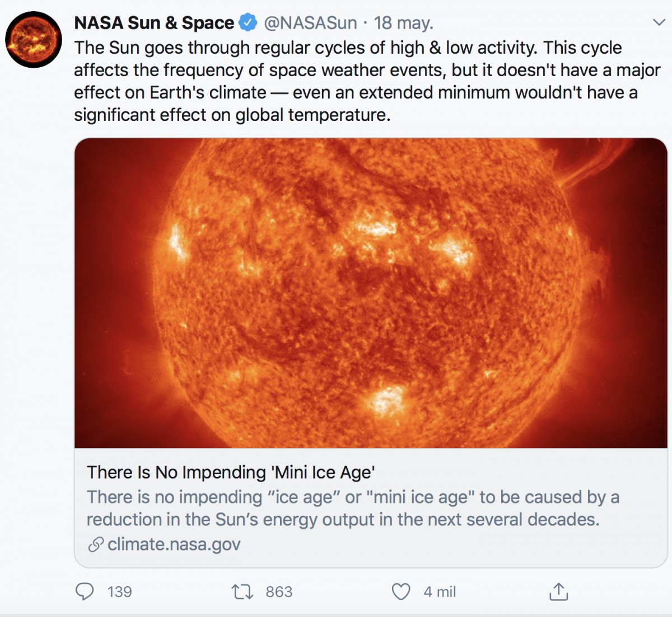The height and width of the screenshot is (617, 672).
Task: Click the tweet body text
Action: point(367,81)
